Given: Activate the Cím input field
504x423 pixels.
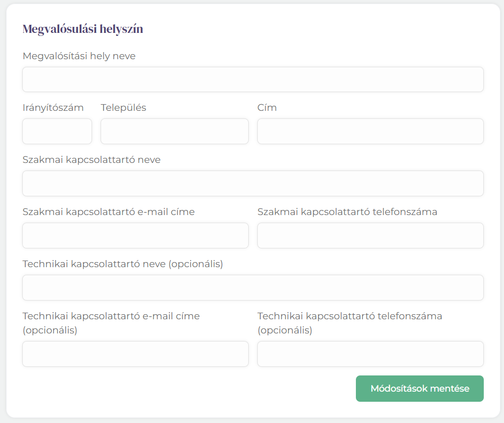Looking at the screenshot, I should pos(370,131).
